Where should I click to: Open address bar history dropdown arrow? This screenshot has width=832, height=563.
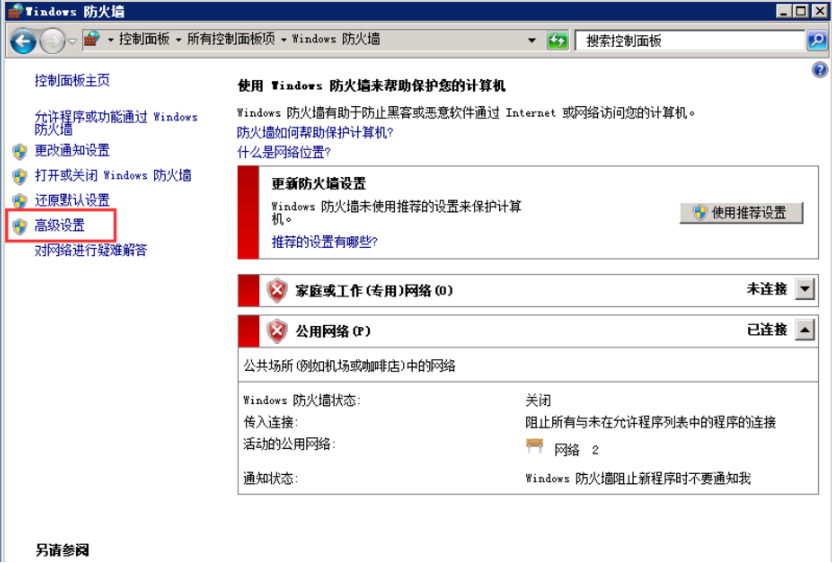coord(531,40)
